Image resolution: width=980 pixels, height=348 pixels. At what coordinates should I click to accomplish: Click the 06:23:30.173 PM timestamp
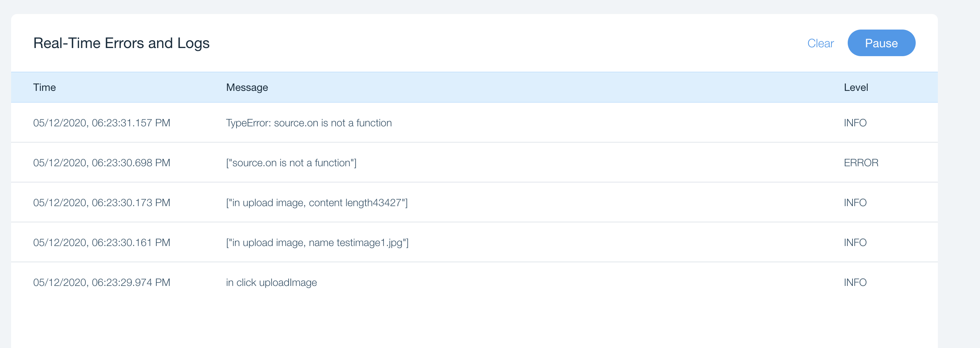[102, 203]
